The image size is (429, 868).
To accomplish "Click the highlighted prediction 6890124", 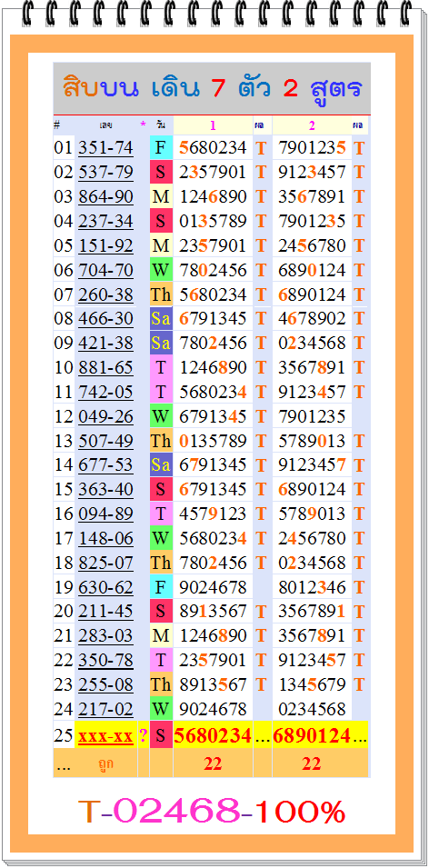I will coord(312,735).
